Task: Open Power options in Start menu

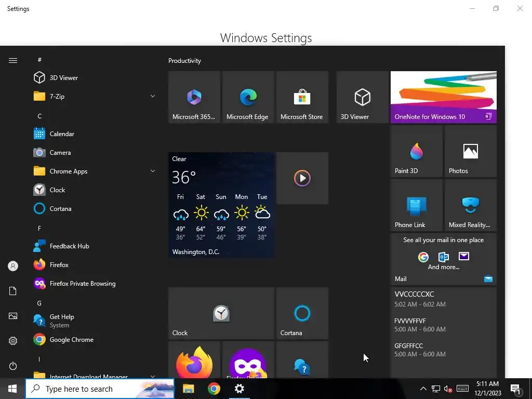Action: [x=13, y=366]
